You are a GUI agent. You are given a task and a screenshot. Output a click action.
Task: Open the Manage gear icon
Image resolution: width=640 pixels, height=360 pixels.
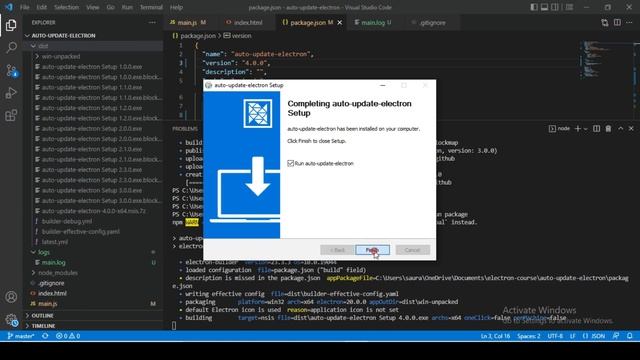point(11,320)
